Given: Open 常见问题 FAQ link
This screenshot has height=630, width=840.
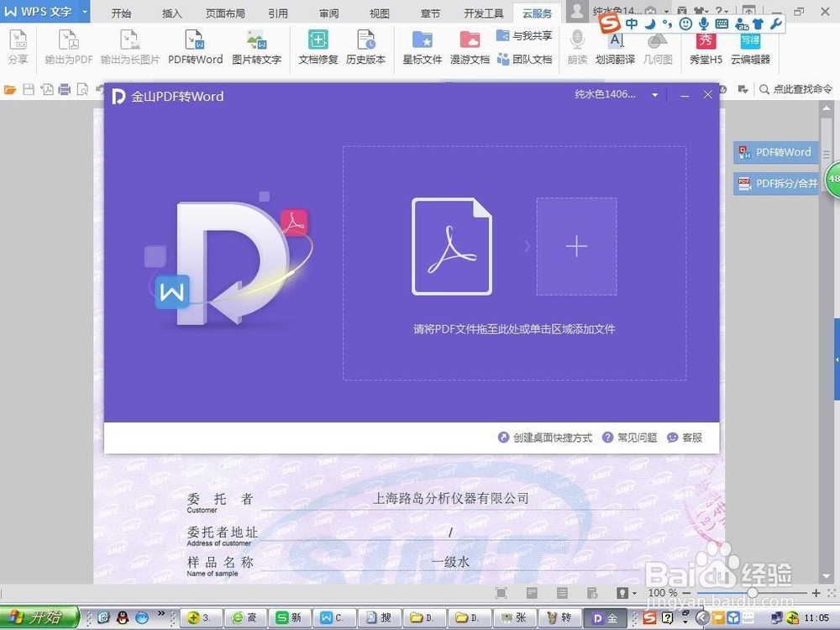Looking at the screenshot, I should click(629, 438).
